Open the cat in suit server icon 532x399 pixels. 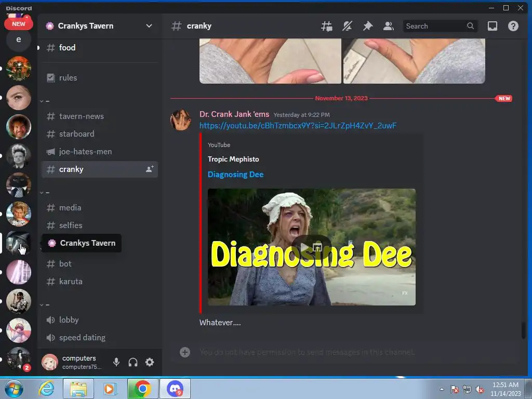(19, 185)
